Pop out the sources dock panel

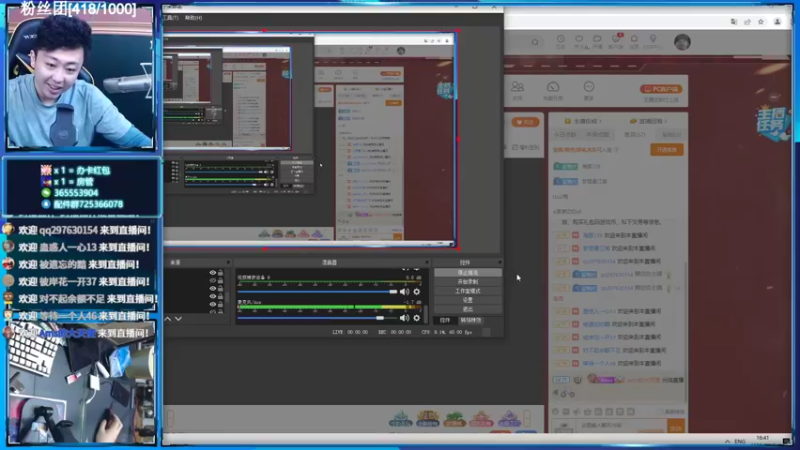click(228, 262)
